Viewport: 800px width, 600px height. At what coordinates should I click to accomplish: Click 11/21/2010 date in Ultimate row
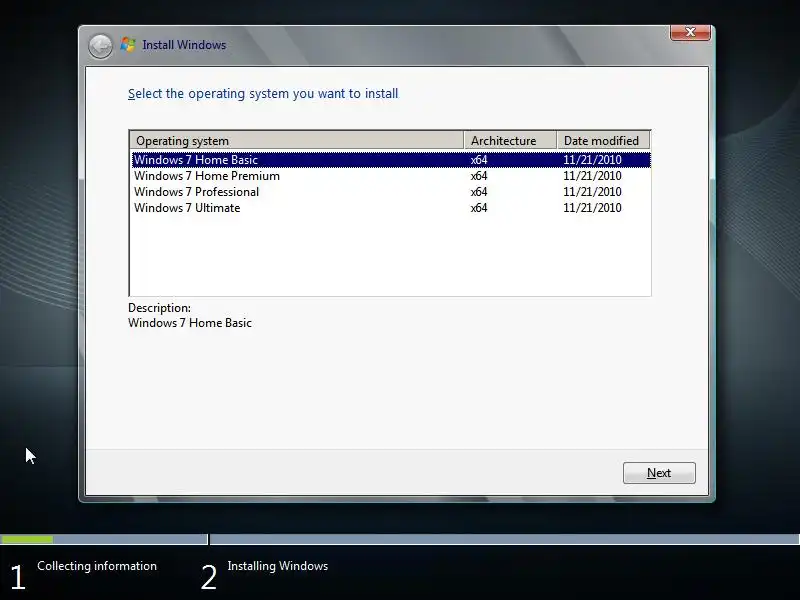(x=592, y=208)
